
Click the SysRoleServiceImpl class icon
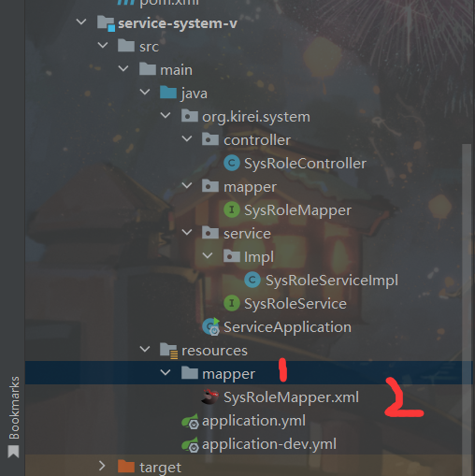pos(252,280)
